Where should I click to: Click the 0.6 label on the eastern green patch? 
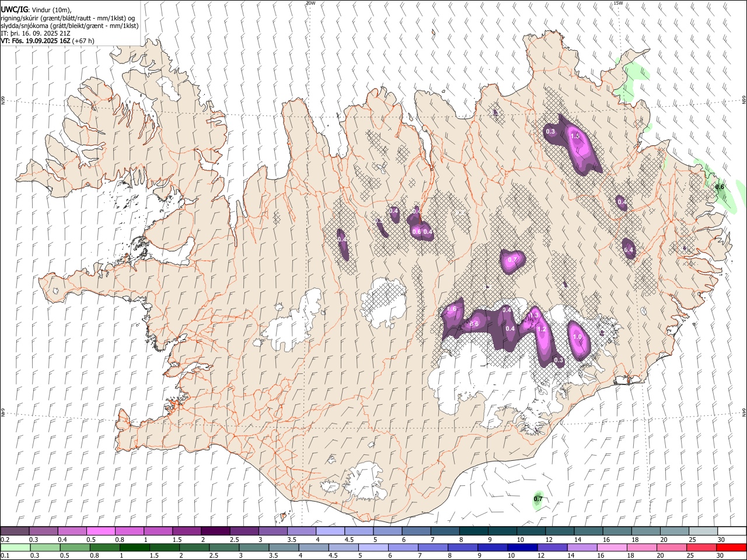click(720, 187)
